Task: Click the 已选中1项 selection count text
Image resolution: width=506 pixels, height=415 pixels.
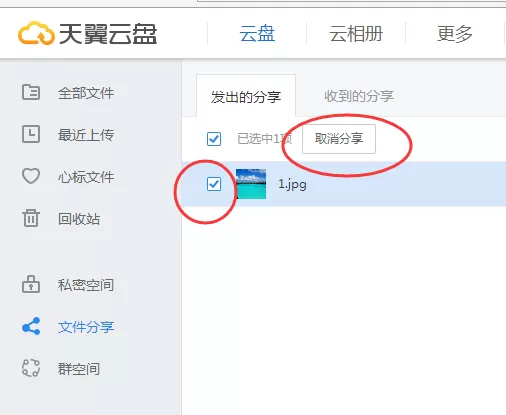Action: click(265, 139)
